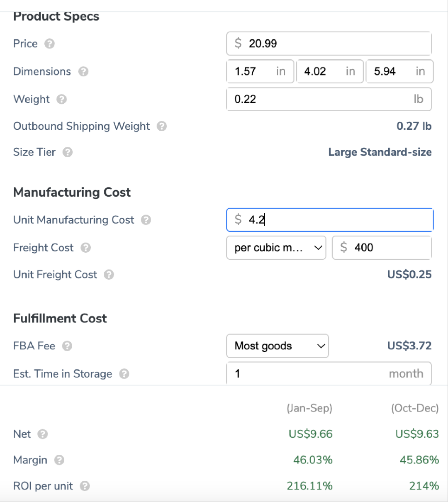
Task: Click the US$0.25 unit freight cost value
Action: 409,275
